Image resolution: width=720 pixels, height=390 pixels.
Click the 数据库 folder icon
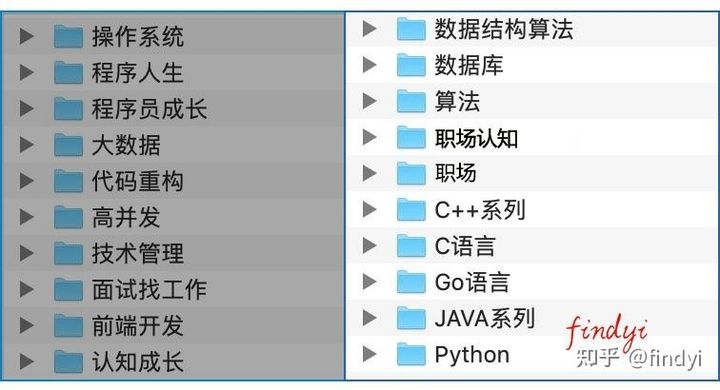[x=411, y=65]
